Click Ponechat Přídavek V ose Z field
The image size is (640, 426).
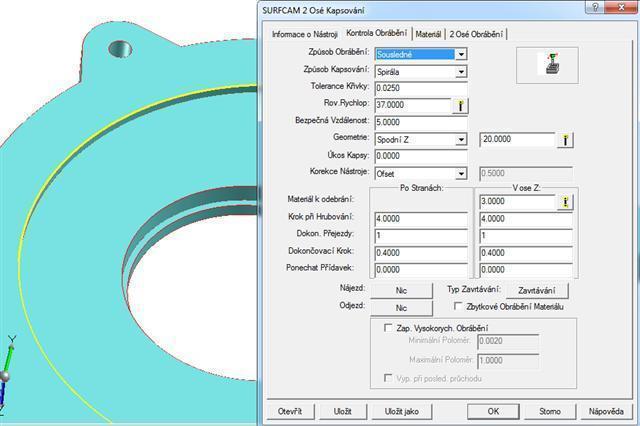[526, 270]
